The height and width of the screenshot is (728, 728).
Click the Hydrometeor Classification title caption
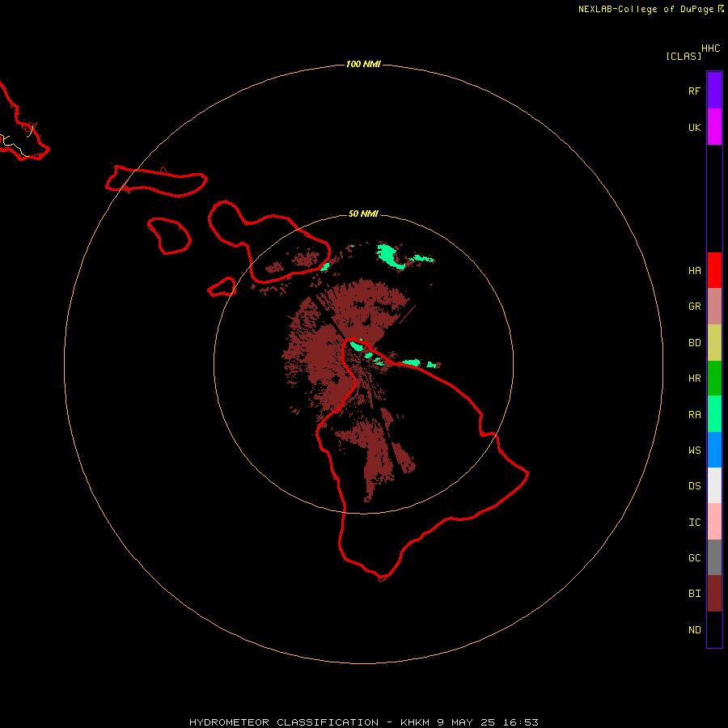tap(363, 722)
